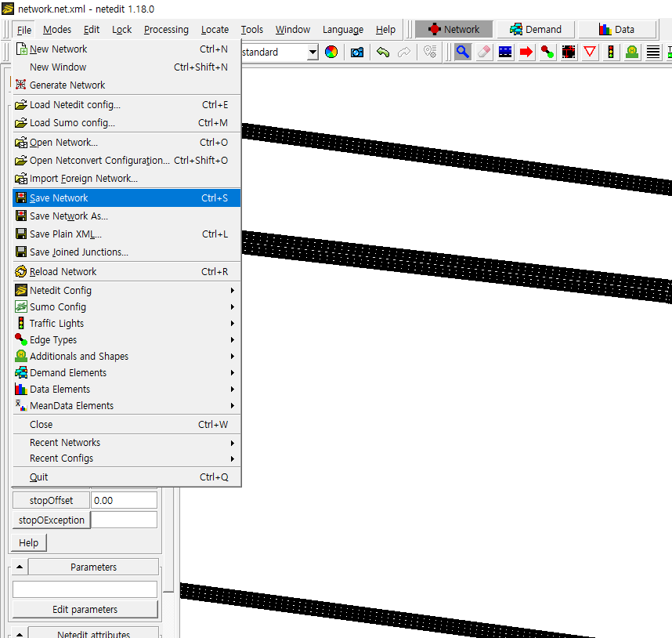Open the color scheme editor (color wheel)
This screenshot has height=638, width=672.
tap(331, 53)
